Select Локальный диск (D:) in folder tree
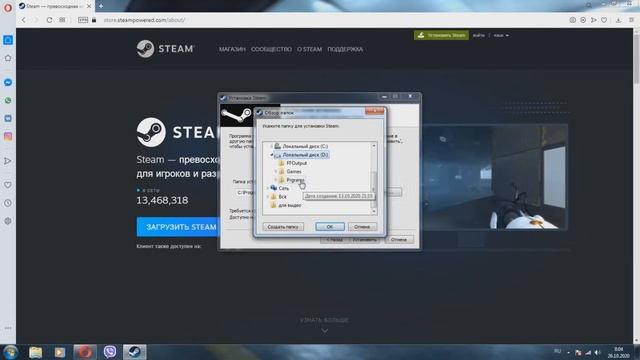 pos(305,155)
